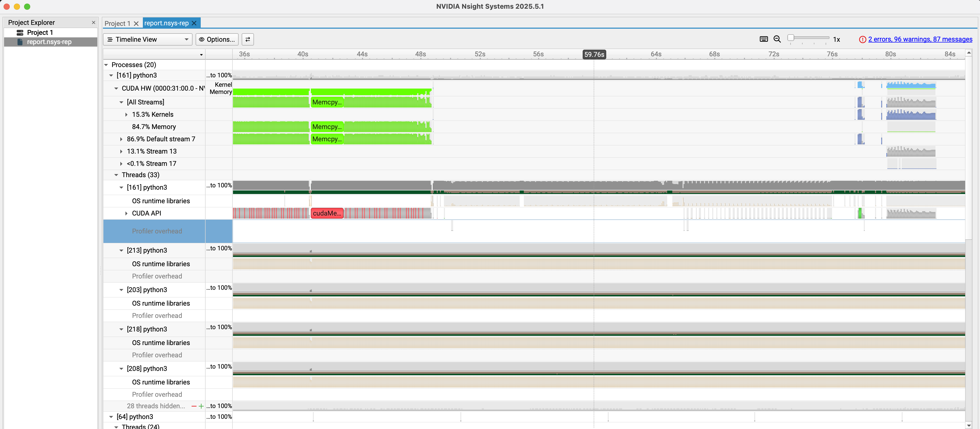Select Project 1 in Project Explorer

tap(40, 33)
